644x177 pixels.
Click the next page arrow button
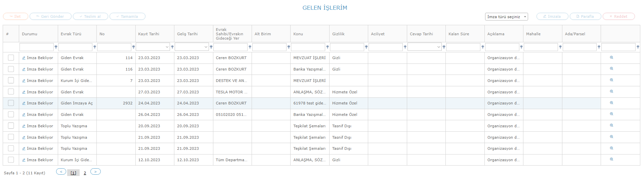(x=95, y=172)
